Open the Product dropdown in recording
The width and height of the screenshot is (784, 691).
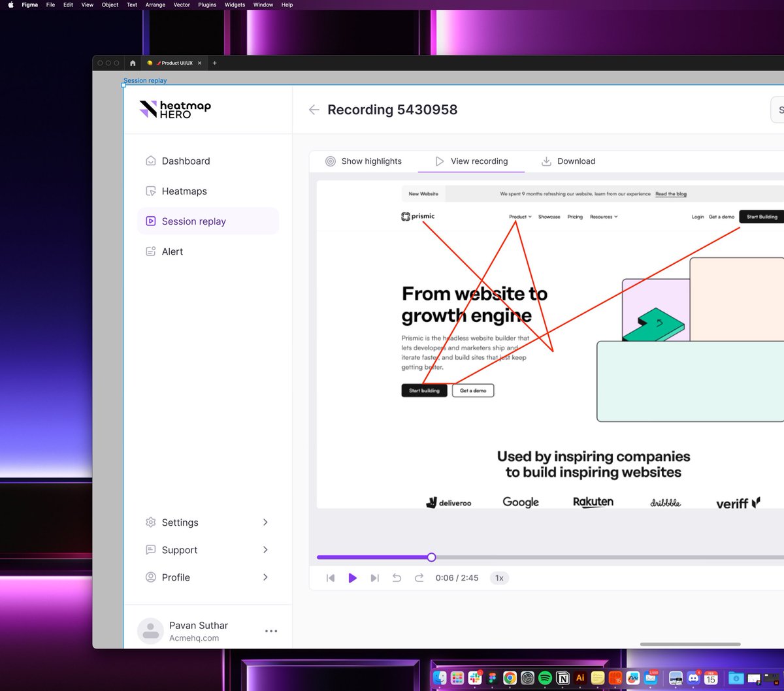(520, 217)
